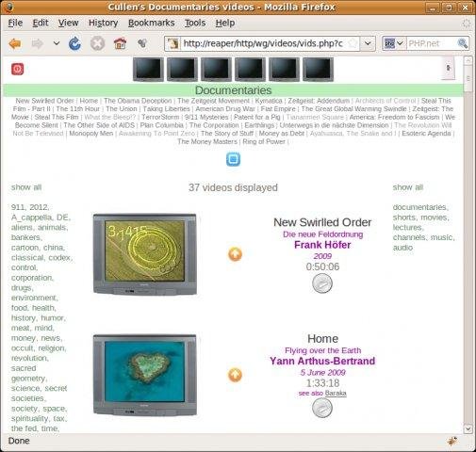Click the orange up arrow beside Home
The width and height of the screenshot is (476, 452).
[x=235, y=375]
